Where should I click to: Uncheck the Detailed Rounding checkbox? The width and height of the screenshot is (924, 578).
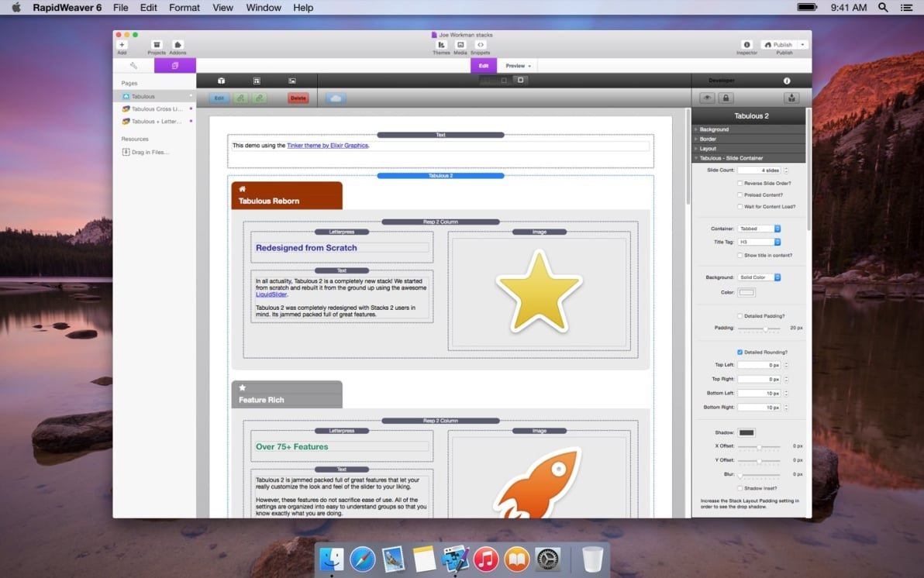[x=740, y=353]
